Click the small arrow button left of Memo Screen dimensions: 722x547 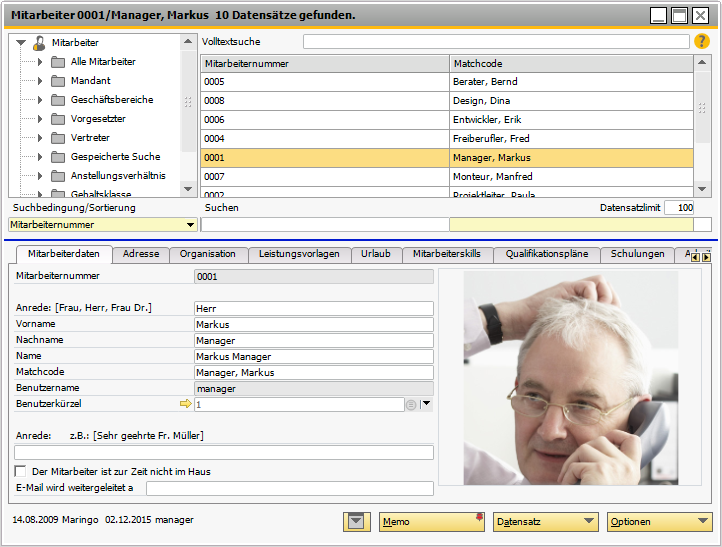tap(354, 521)
